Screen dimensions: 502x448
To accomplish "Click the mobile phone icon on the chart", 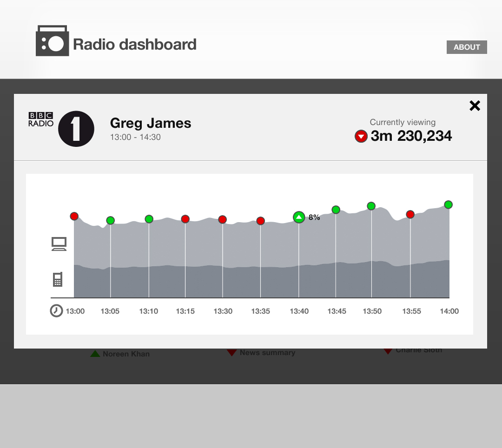I will point(59,279).
